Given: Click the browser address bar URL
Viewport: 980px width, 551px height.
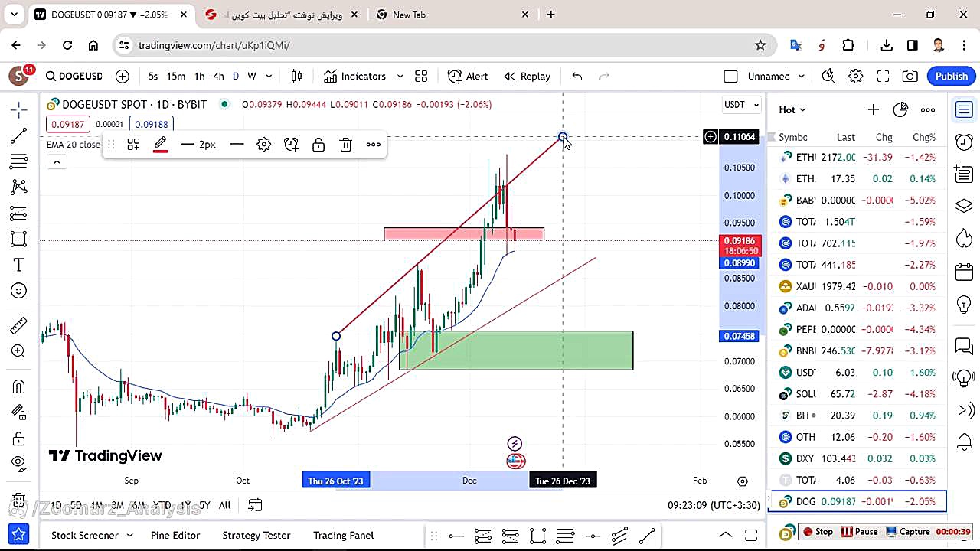Looking at the screenshot, I should coord(214,45).
